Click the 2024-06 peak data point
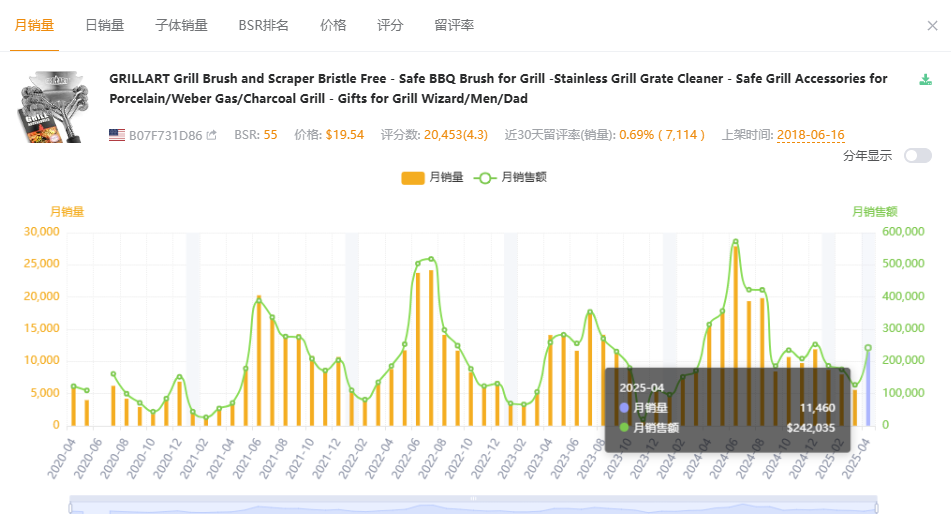The width and height of the screenshot is (951, 525). [735, 241]
